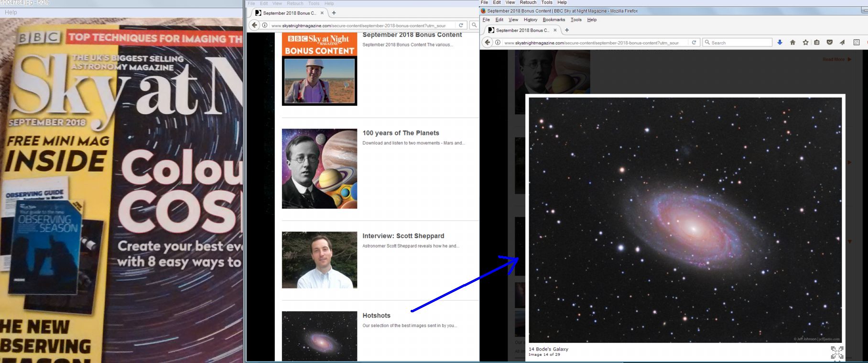Open a new tab in the right Firefox window
This screenshot has width=868, height=363.
567,30
